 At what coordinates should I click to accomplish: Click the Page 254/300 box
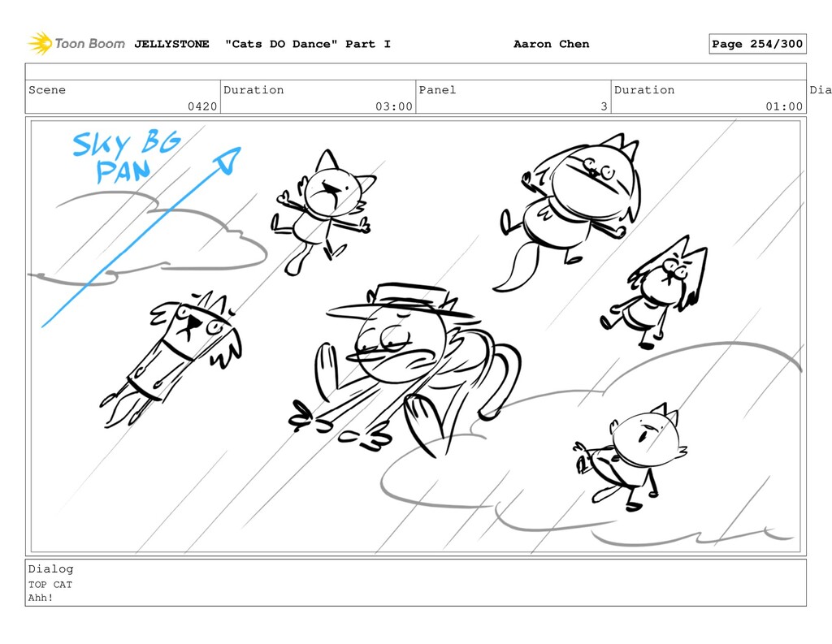click(x=757, y=44)
